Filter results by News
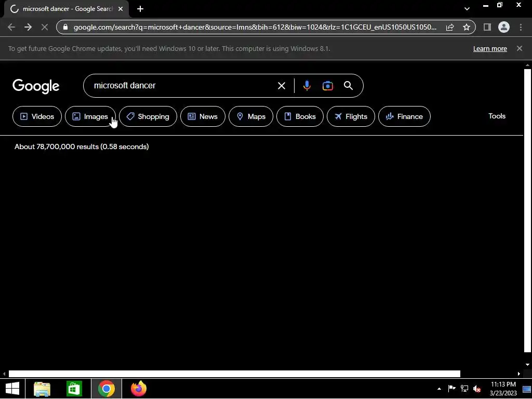Viewport: 532px width, 399px height. point(203,116)
